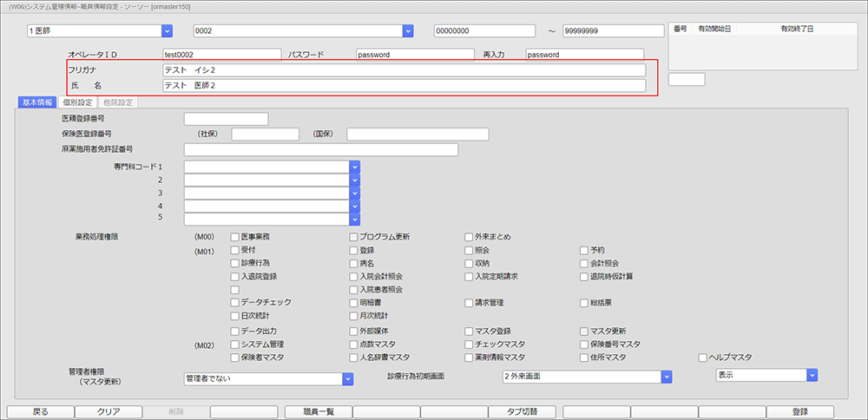Enable the マスタ登録 checkbox
This screenshot has height=420, width=868.
[470, 331]
